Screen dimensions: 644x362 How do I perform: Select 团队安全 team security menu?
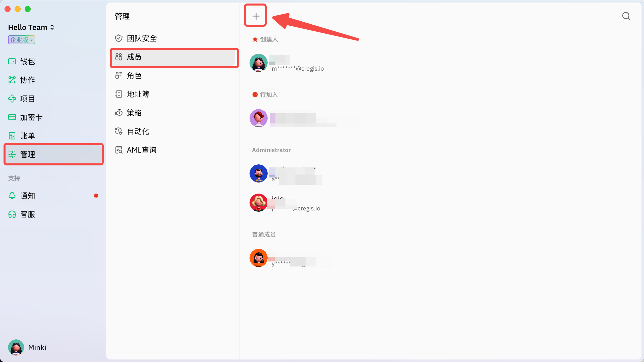(141, 38)
